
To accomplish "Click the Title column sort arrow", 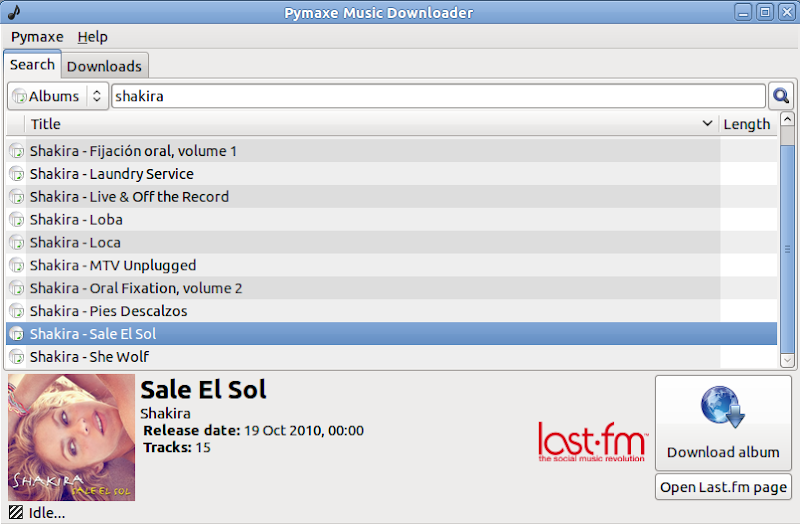I will [707, 123].
